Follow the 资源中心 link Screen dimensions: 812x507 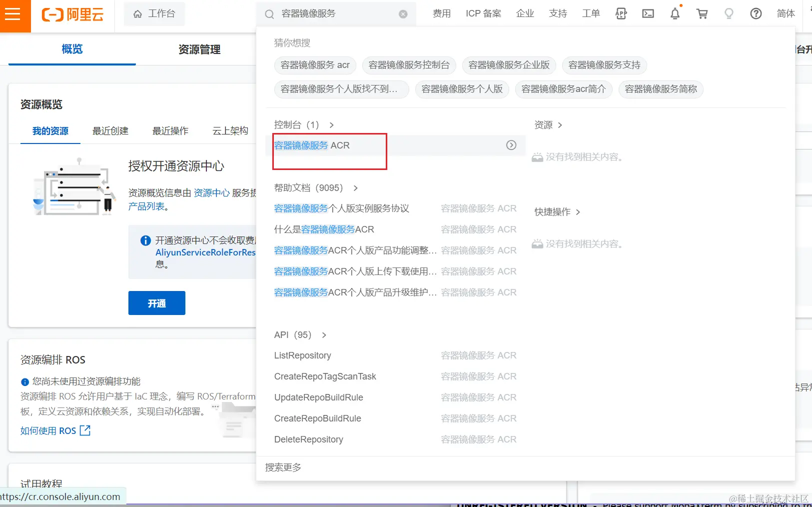pyautogui.click(x=212, y=193)
